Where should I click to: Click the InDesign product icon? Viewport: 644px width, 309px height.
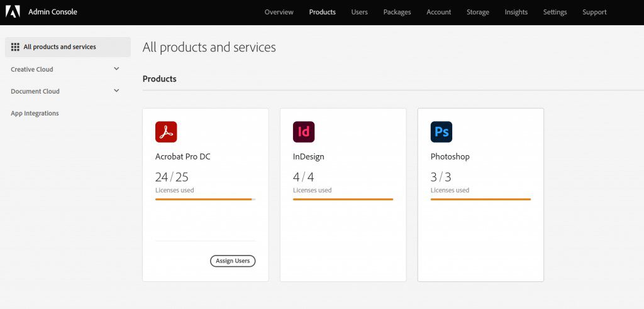pos(304,132)
